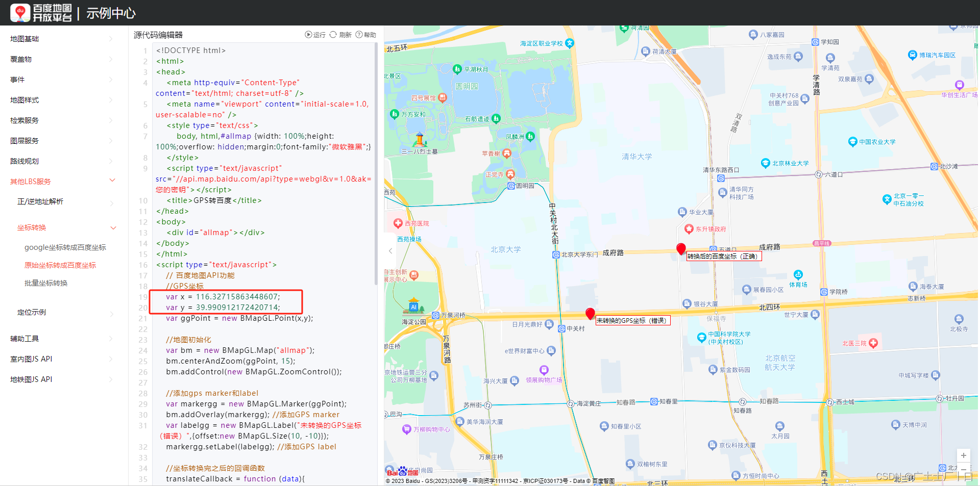Click the 转换后的百度坐标（正确） label
The width and height of the screenshot is (980, 486).
pyautogui.click(x=724, y=256)
